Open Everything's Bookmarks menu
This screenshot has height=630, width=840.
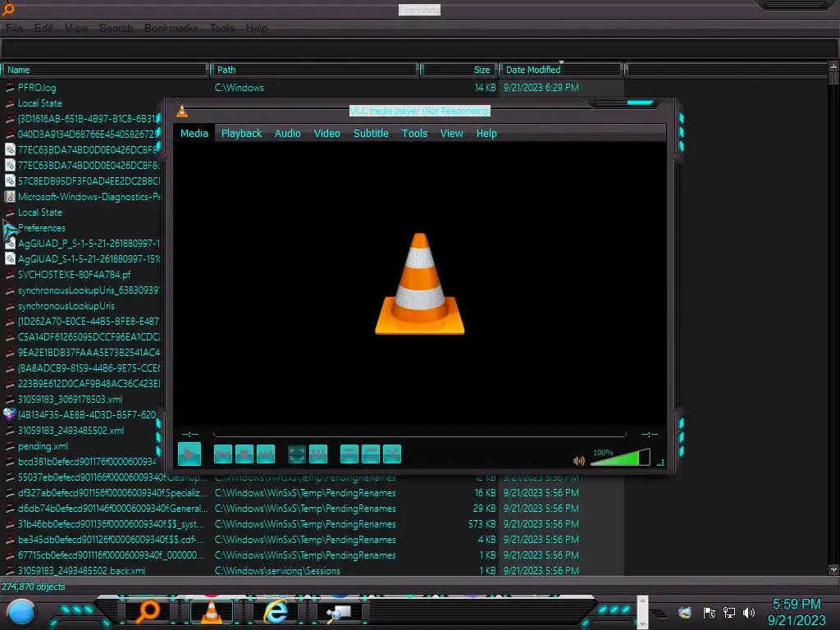171,28
